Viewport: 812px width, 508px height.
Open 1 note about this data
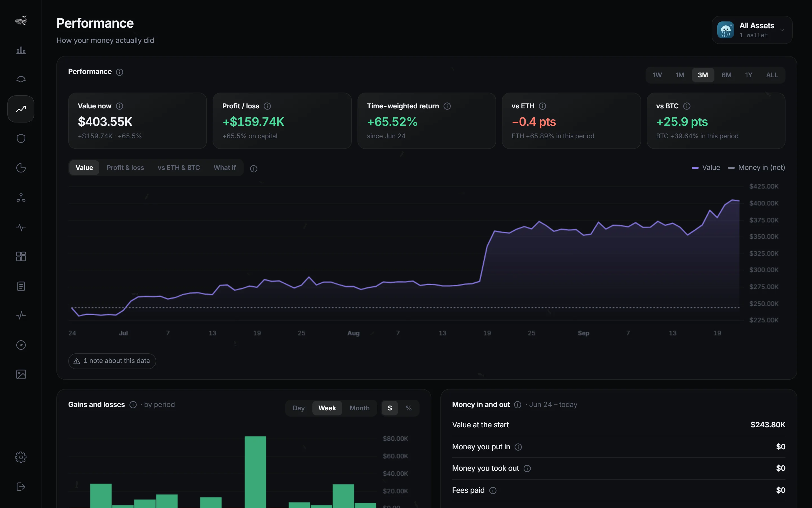pyautogui.click(x=112, y=361)
